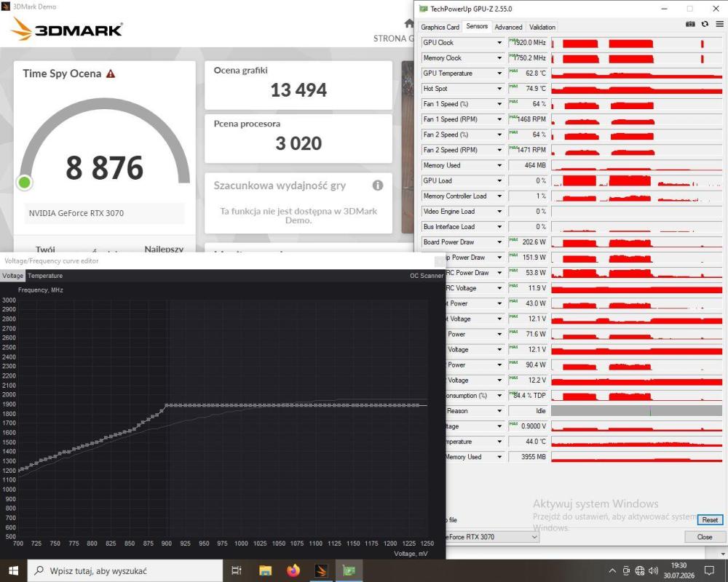Select the Voltage tab in the curve editor
Viewport: 728px width, 582px height.
coord(12,276)
